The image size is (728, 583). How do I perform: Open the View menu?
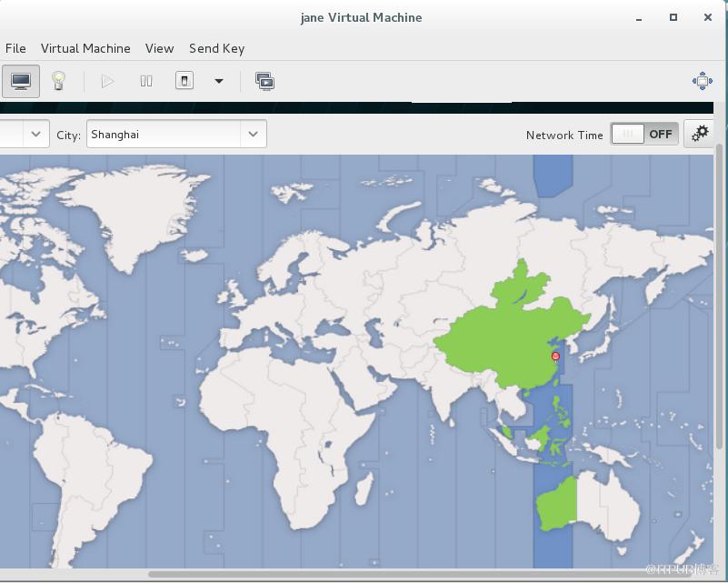159,48
